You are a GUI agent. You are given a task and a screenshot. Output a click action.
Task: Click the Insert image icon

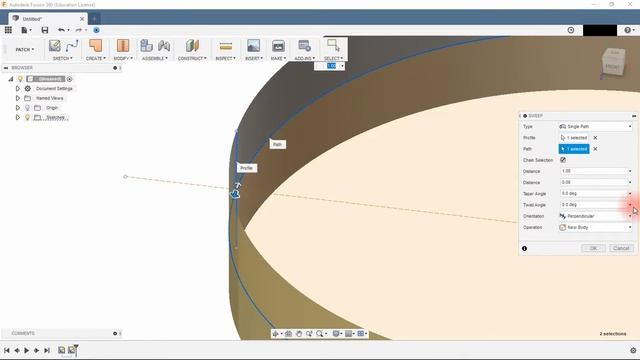[x=253, y=46]
